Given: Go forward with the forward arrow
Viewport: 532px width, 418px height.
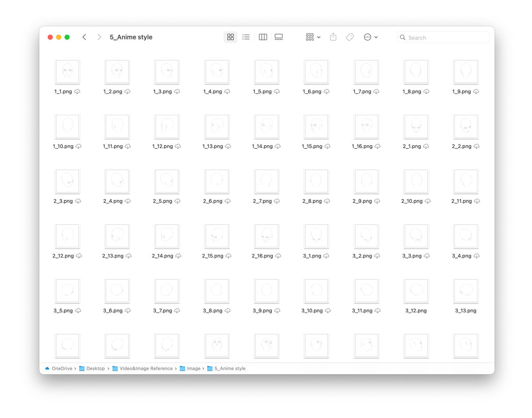Looking at the screenshot, I should coord(99,37).
